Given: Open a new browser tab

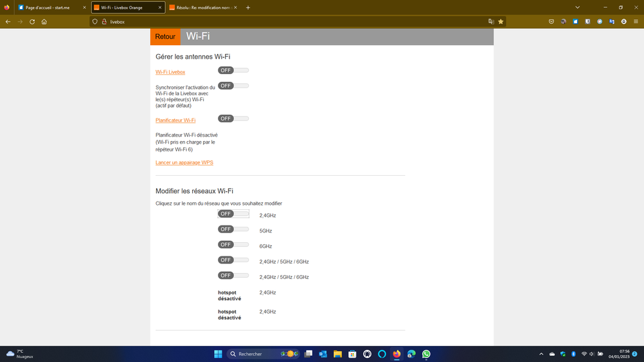Looking at the screenshot, I should click(x=248, y=8).
